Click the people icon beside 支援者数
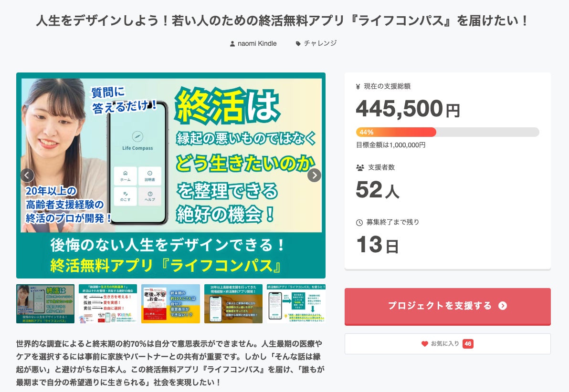This screenshot has height=392, width=569. pyautogui.click(x=360, y=168)
